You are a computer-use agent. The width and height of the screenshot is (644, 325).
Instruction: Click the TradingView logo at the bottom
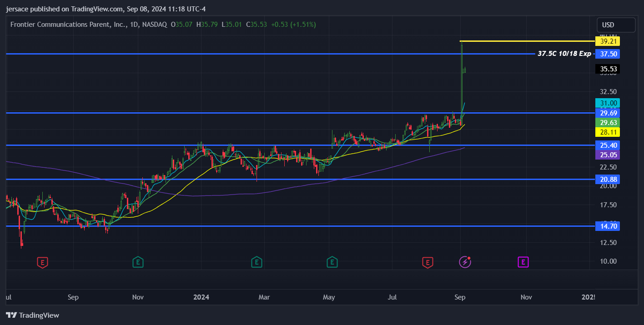(32, 315)
